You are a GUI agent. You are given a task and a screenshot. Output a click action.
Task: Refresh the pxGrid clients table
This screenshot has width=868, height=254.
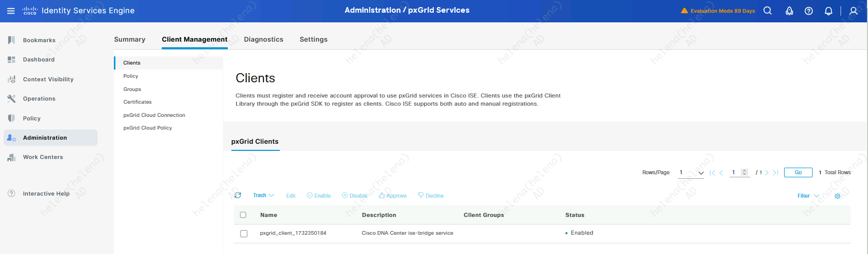[x=238, y=196]
